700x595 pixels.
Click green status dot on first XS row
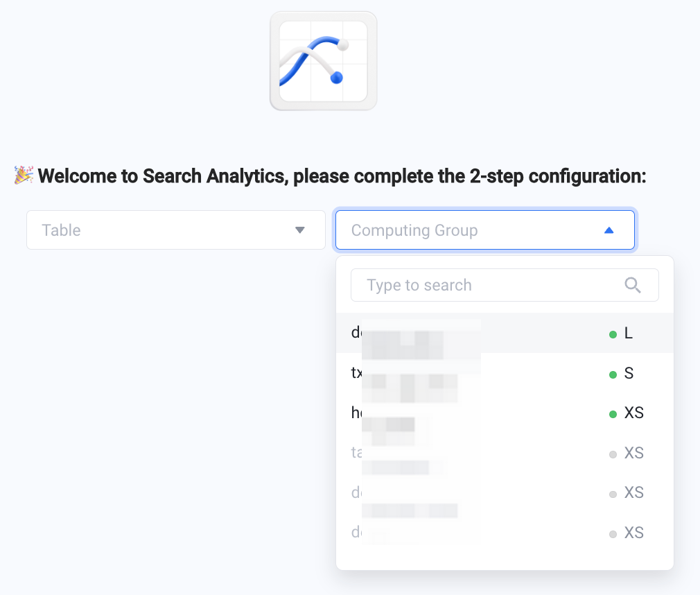click(613, 414)
